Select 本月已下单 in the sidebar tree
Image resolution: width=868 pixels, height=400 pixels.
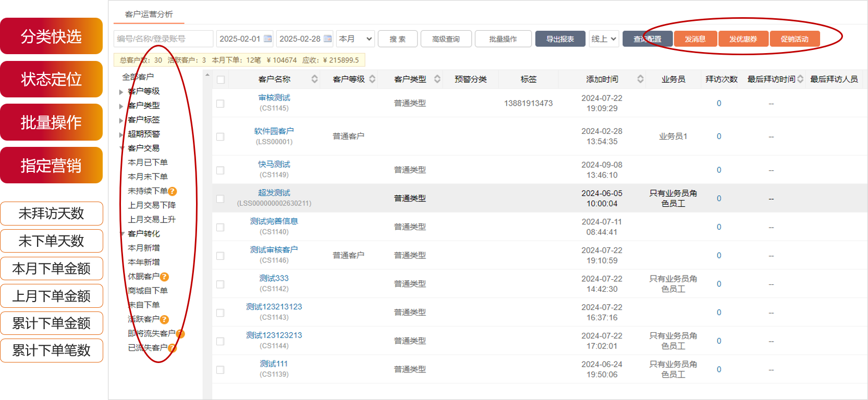click(x=148, y=162)
